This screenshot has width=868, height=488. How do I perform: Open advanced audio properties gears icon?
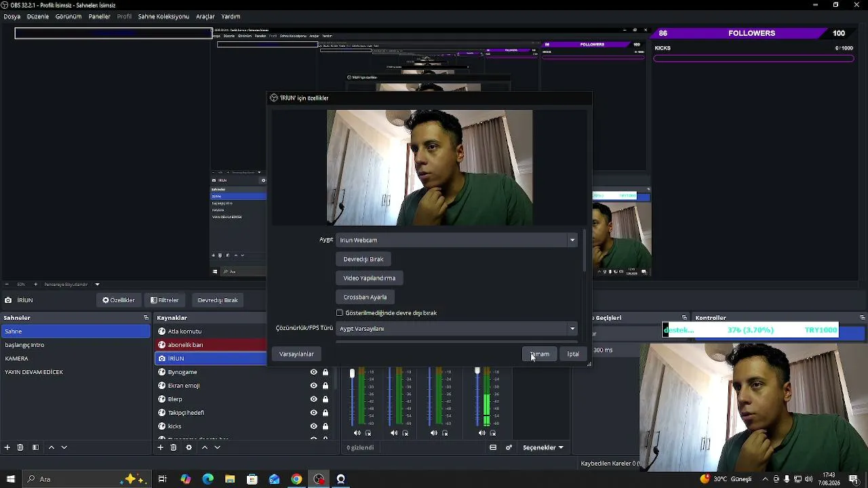tap(509, 447)
